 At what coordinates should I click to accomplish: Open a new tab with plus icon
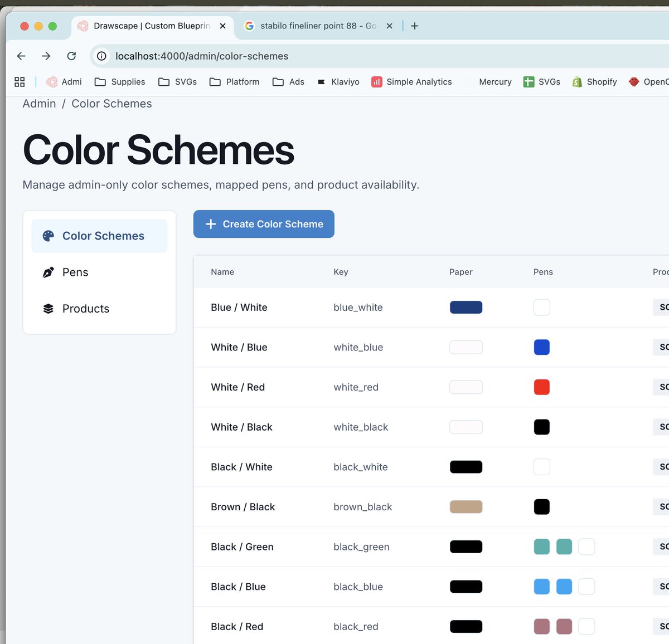[x=415, y=26]
